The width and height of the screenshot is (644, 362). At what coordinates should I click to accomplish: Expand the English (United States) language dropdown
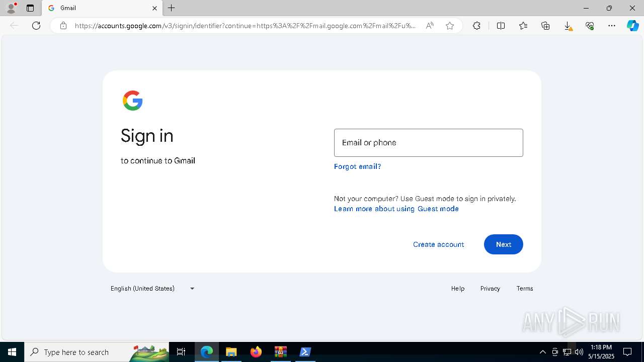(152, 289)
